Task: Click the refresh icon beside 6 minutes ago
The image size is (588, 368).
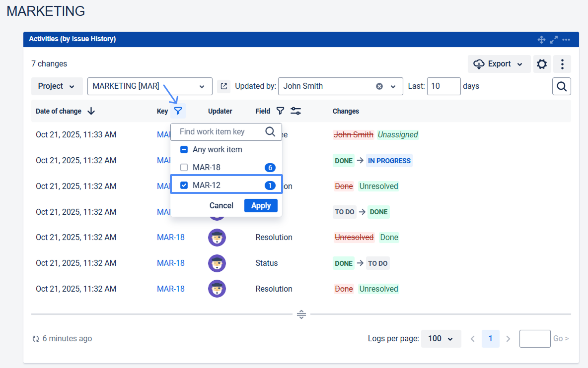Action: [x=36, y=339]
